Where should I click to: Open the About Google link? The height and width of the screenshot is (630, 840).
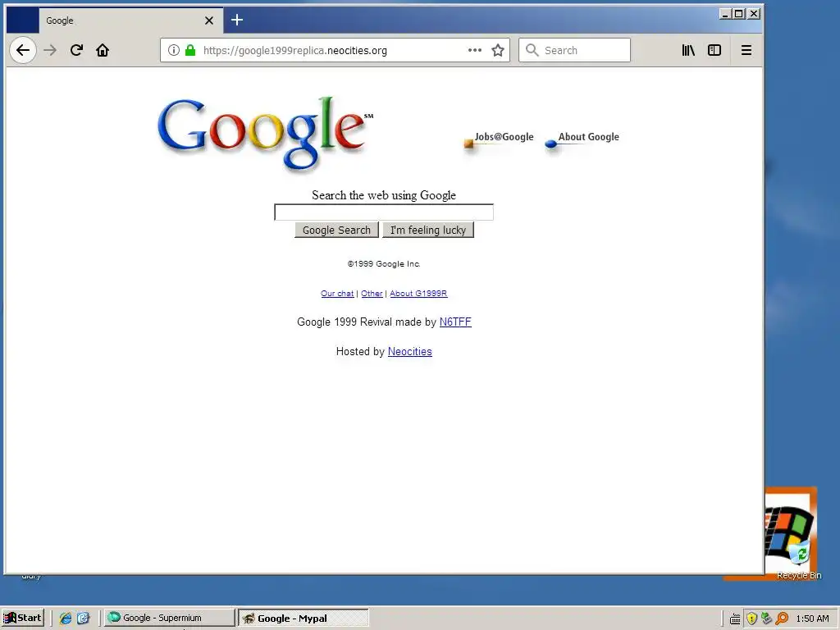pyautogui.click(x=582, y=139)
